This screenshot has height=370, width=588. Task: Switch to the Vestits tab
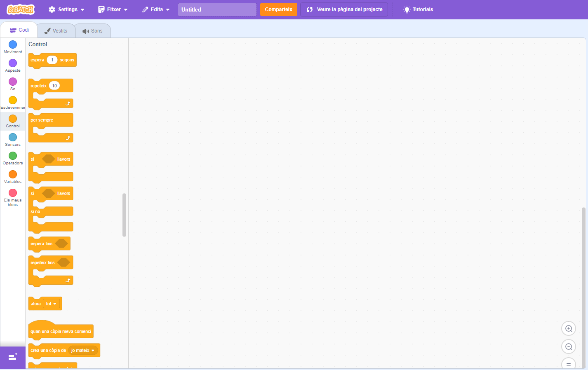[x=56, y=31]
